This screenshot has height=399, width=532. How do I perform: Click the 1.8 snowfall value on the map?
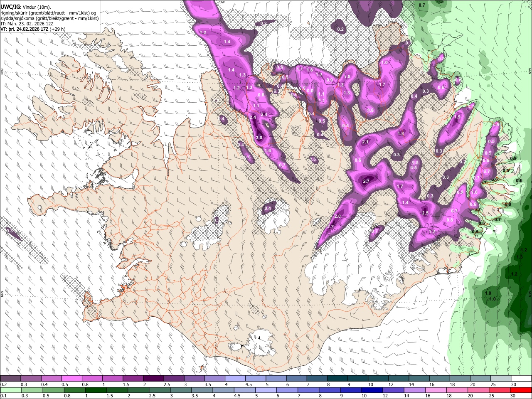(x=401, y=134)
